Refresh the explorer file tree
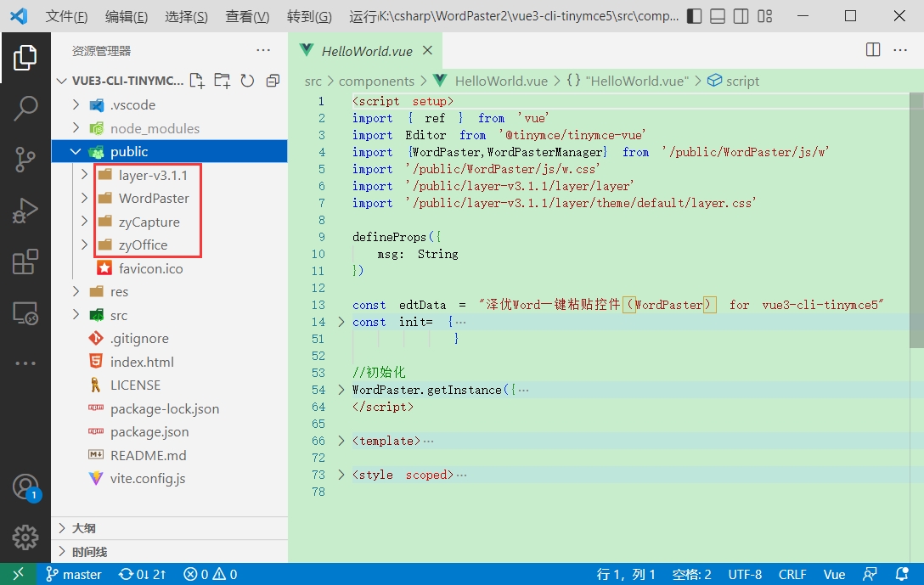The width and height of the screenshot is (924, 585). tap(247, 81)
